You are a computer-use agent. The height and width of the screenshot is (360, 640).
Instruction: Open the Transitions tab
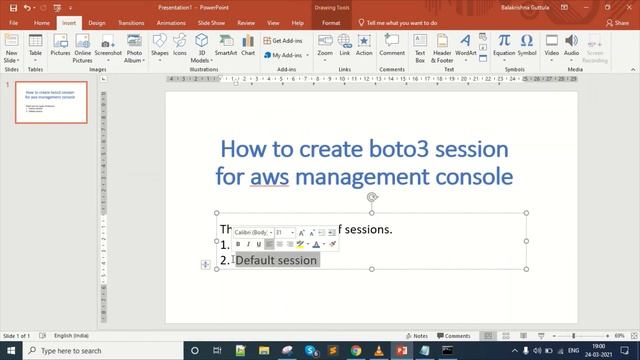(x=131, y=23)
